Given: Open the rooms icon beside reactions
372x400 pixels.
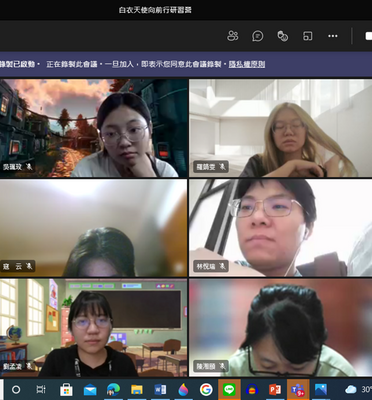Looking at the screenshot, I should click(x=308, y=36).
